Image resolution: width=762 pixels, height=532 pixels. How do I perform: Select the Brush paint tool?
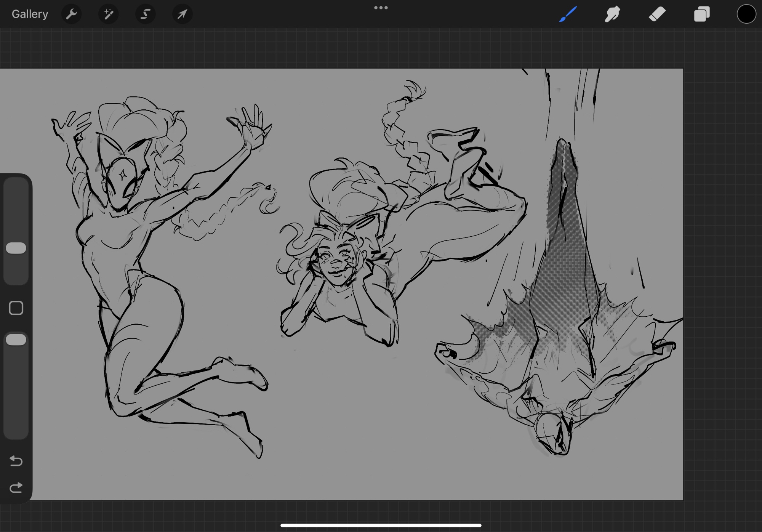tap(568, 14)
